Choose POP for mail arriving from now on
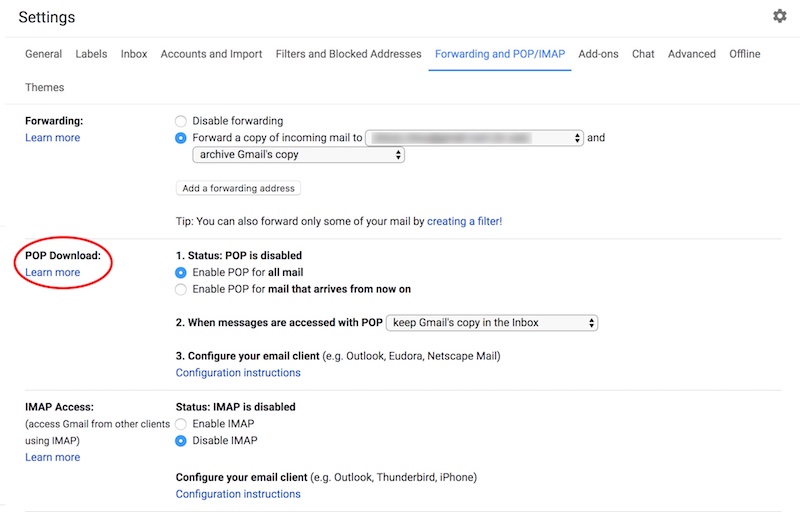 point(181,289)
